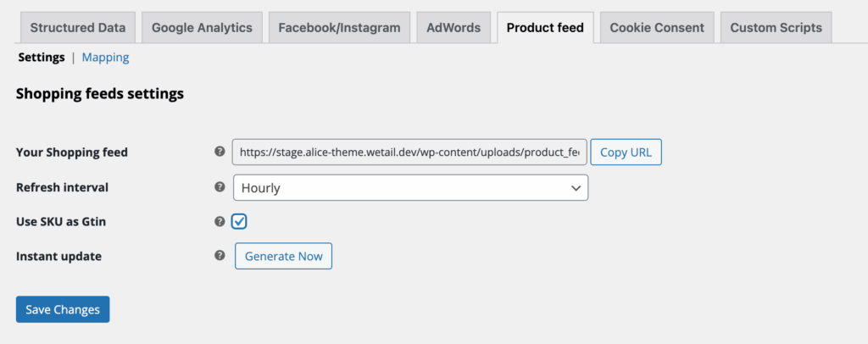868x344 pixels.
Task: Click the Shopping feed URL field
Action: tap(409, 153)
